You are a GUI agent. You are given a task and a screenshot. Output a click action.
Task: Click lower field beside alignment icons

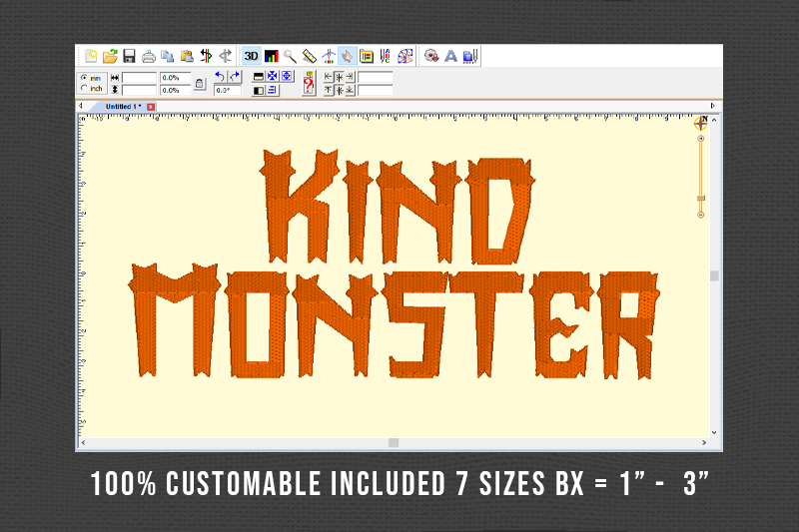(x=376, y=90)
